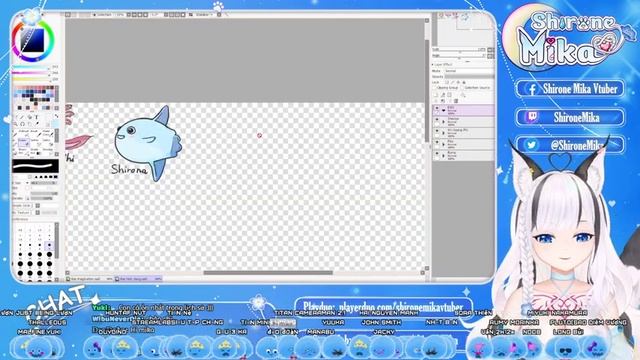This screenshot has width=640, height=360.
Task: Select the lasso selection tool
Action: 22,117
